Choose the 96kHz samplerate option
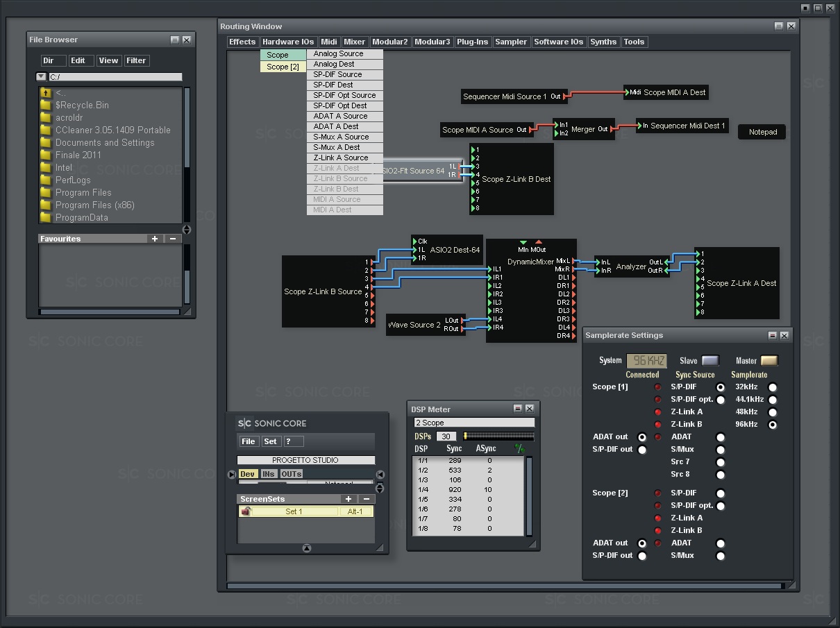This screenshot has height=628, width=840. click(x=772, y=425)
